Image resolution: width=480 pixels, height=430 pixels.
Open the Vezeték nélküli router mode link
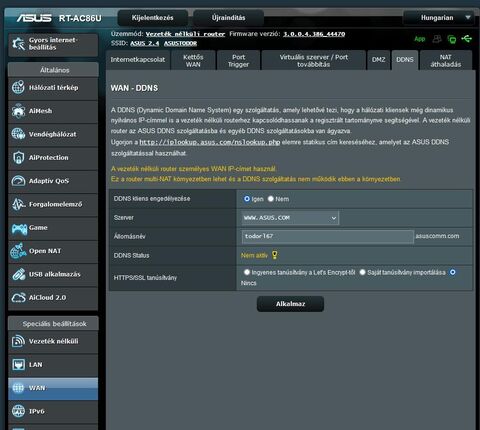(185, 34)
